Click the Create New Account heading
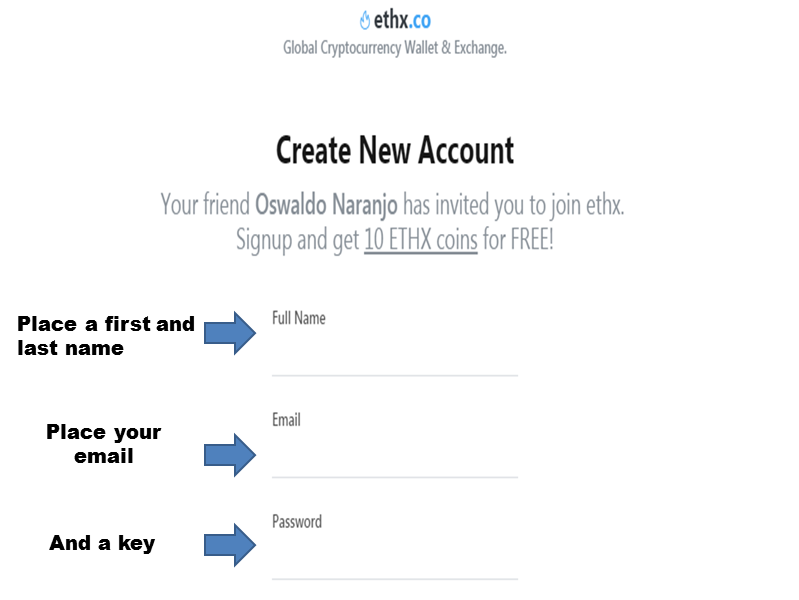 [395, 150]
